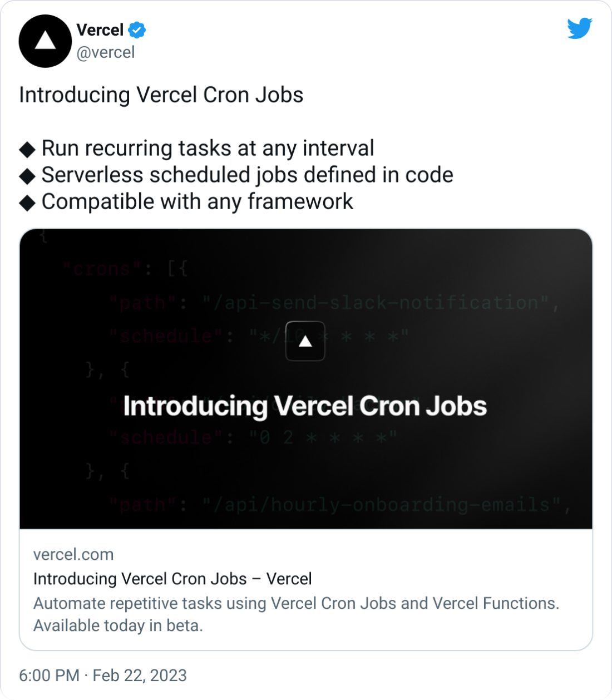Open the @vercel handle link
The height and width of the screenshot is (700, 612).
(106, 52)
